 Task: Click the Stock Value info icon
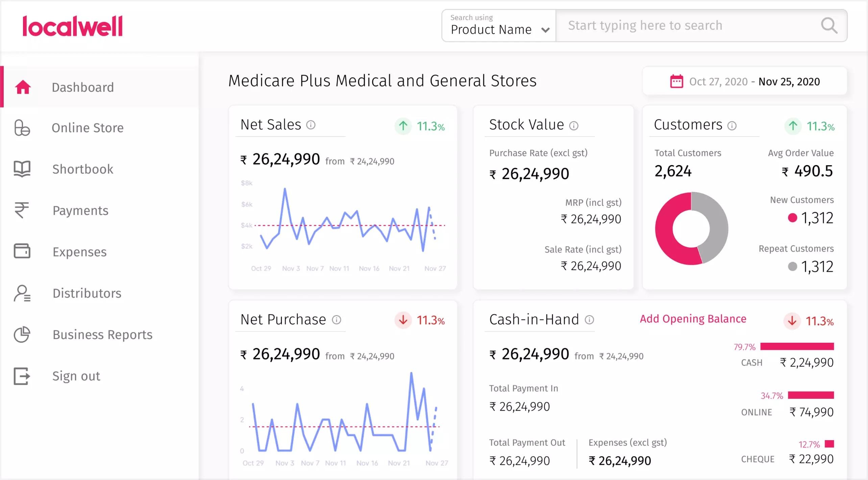tap(574, 126)
